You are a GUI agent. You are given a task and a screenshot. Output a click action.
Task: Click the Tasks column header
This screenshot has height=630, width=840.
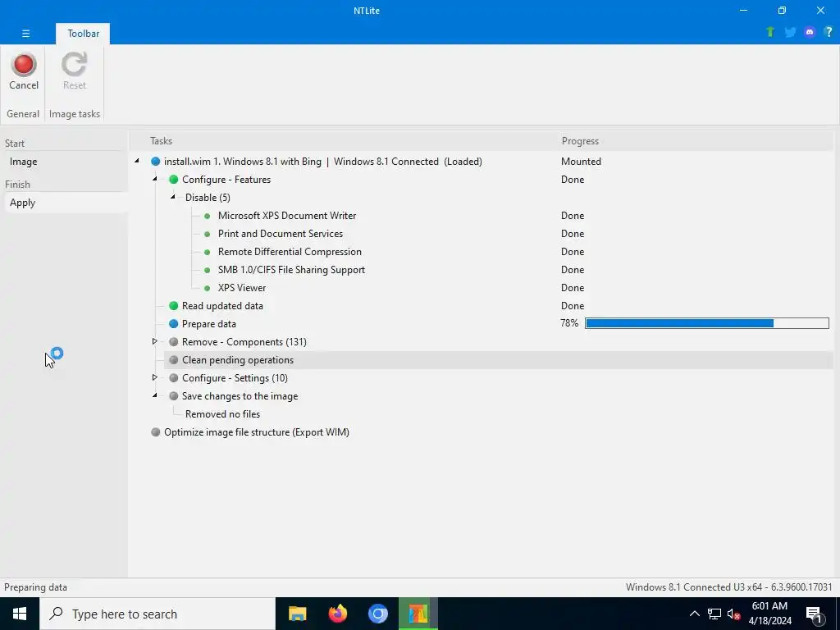[162, 141]
